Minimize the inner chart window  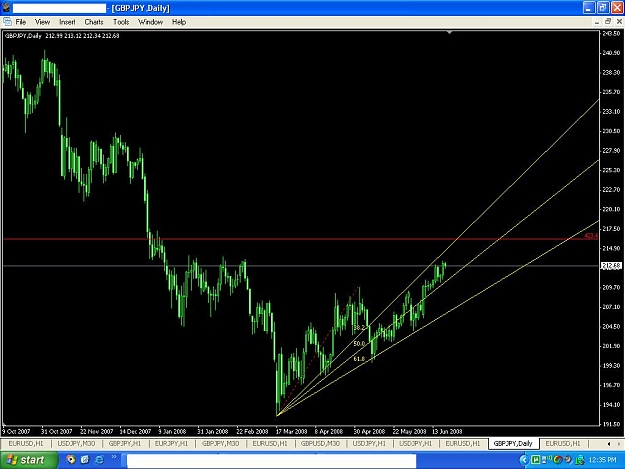tap(597, 22)
